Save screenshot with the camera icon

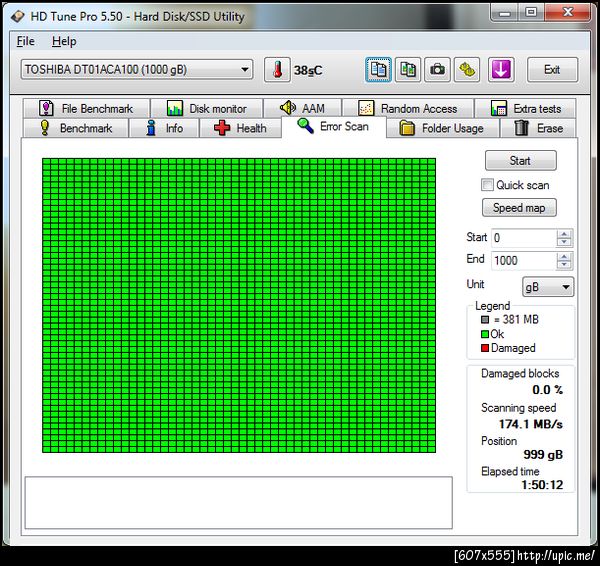[x=437, y=70]
